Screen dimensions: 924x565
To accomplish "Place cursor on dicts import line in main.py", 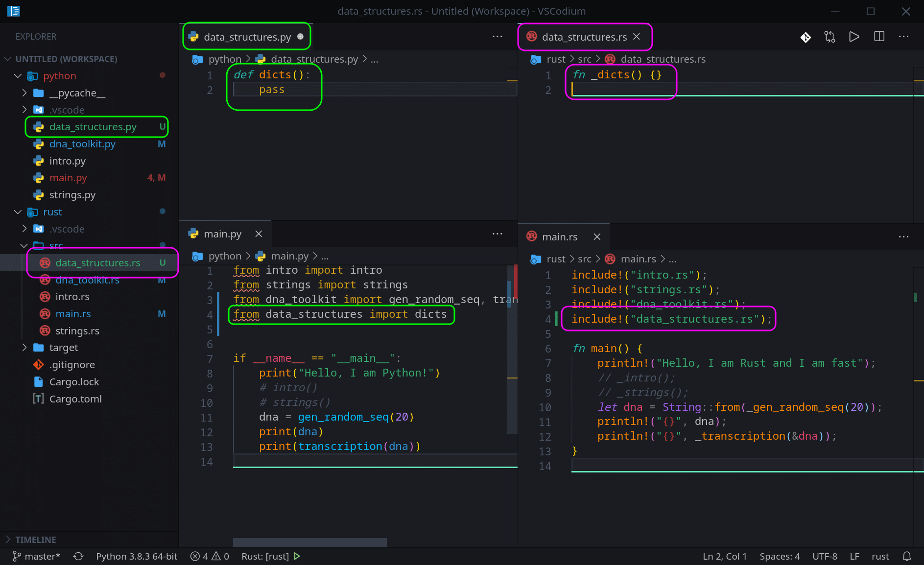I will [x=340, y=314].
